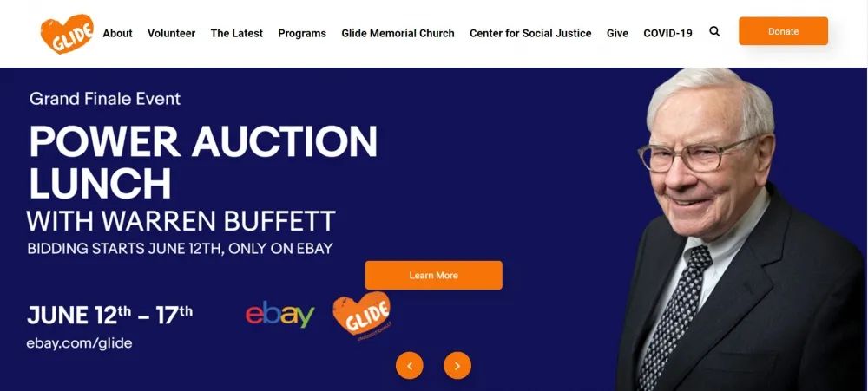Click the Bidding Starts June 12th text

pos(180,248)
